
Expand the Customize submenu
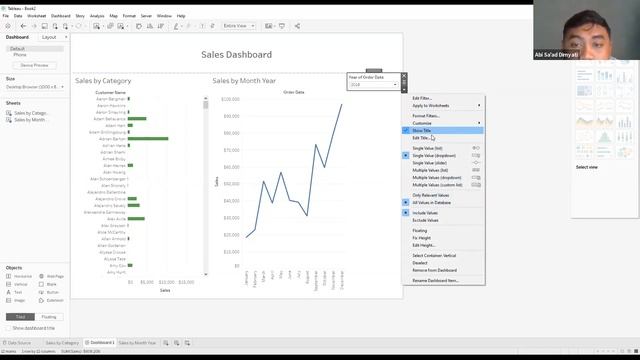click(443, 123)
